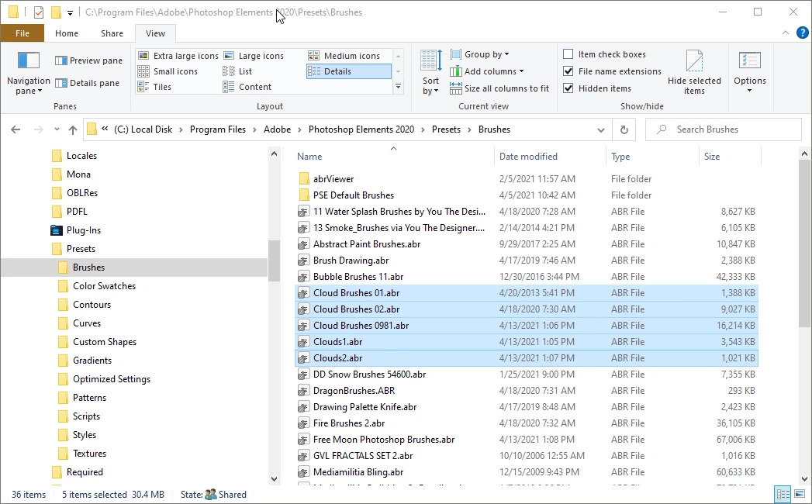Switch to details view in status bar
This screenshot has width=812, height=504.
(x=783, y=494)
